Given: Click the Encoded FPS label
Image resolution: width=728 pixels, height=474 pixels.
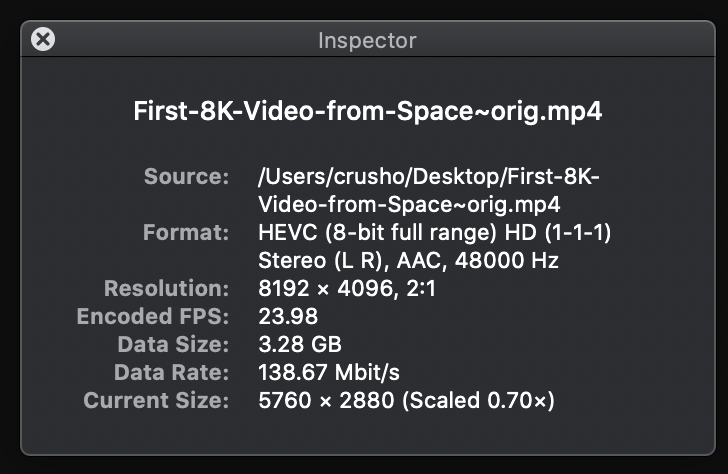Looking at the screenshot, I should tap(152, 317).
